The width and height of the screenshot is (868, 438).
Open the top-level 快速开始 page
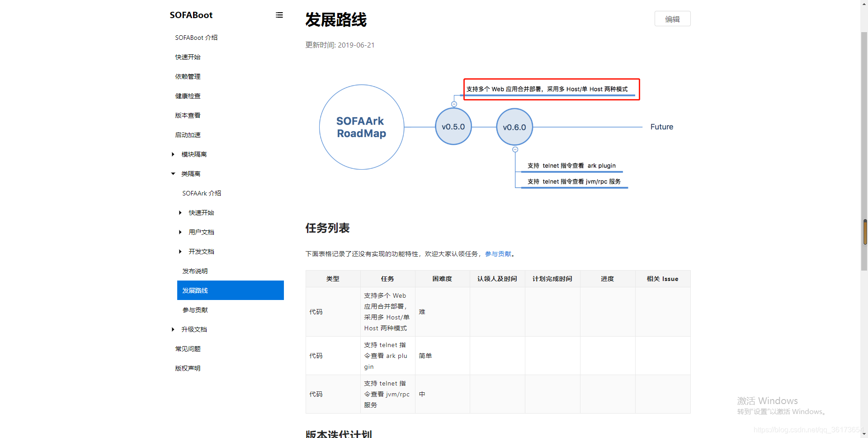[188, 57]
